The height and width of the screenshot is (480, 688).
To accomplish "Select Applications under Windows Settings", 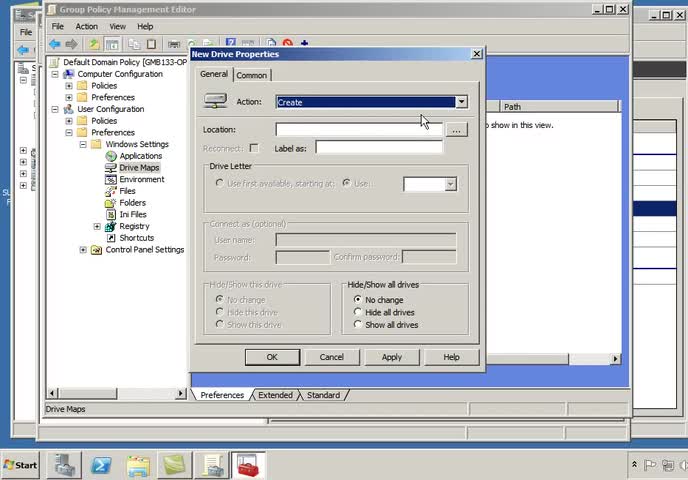I will coord(140,156).
